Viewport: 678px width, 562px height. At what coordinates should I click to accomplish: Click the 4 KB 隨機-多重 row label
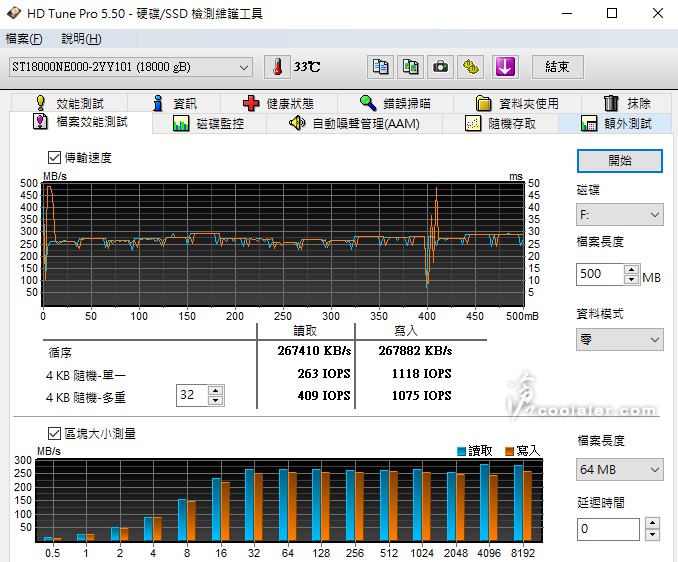point(86,397)
